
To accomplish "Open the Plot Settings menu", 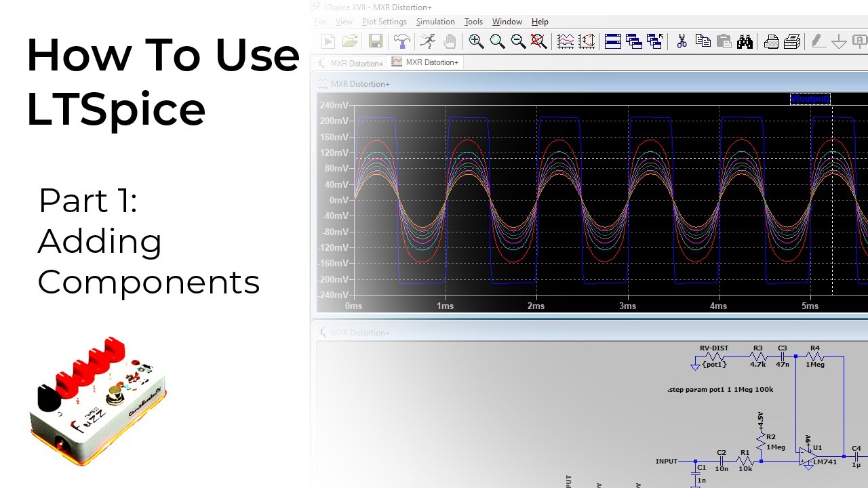I will [x=384, y=22].
